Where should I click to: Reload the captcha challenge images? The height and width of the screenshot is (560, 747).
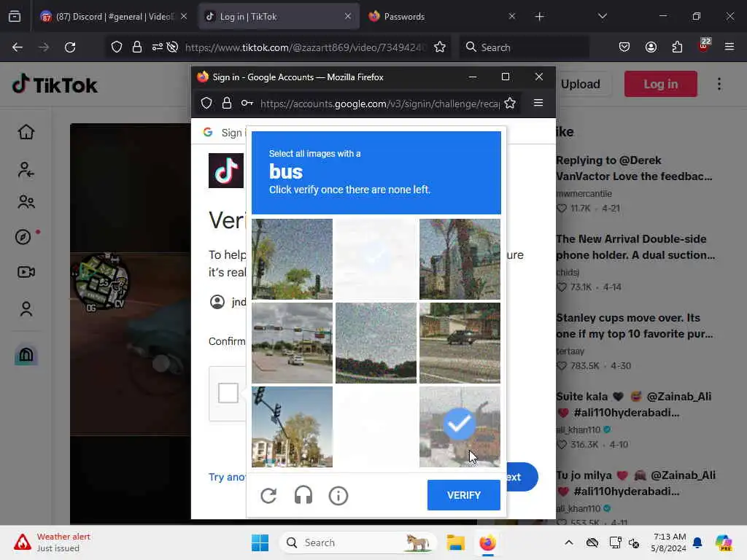pos(268,495)
